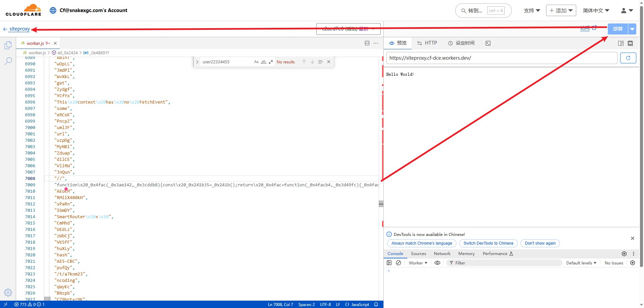Open the arrow dropdown beside deploy button
Screen dimensions: 644x308
tap(632, 29)
